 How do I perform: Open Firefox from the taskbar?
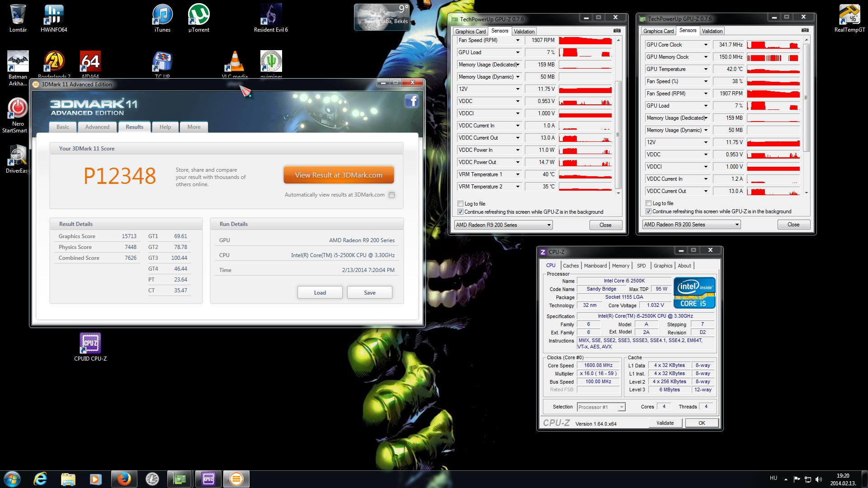(x=123, y=479)
